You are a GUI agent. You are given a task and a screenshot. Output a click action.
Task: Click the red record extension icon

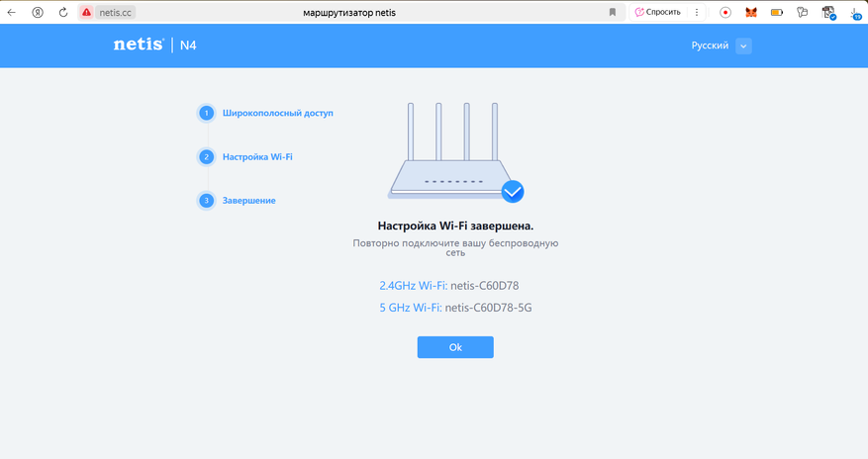725,12
